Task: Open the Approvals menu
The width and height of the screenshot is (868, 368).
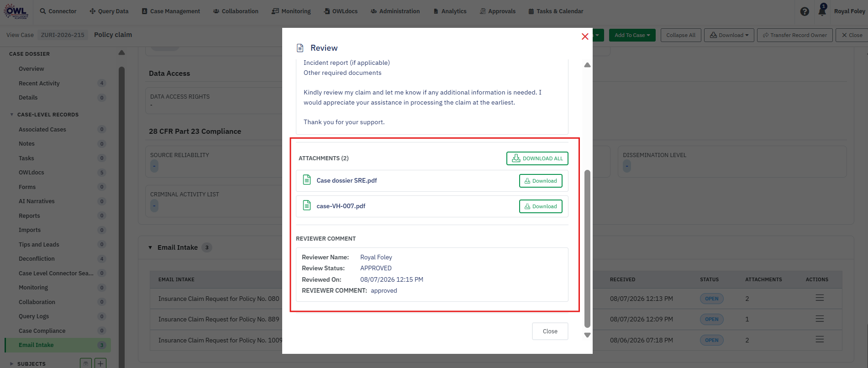Action: 498,11
